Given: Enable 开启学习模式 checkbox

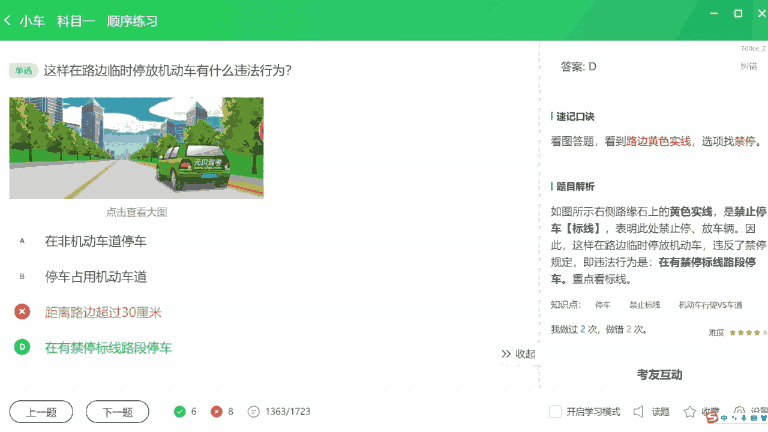Looking at the screenshot, I should tap(555, 411).
